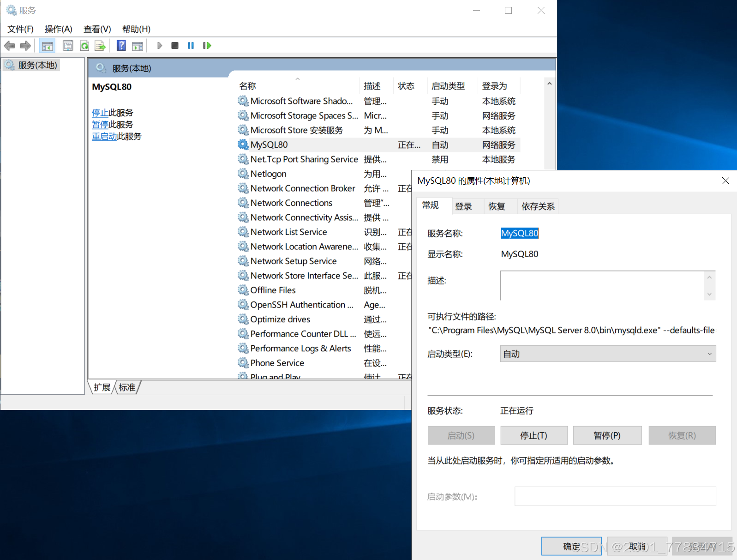Sort by the 状态 column header
Viewport: 737px width, 560px height.
click(x=410, y=86)
